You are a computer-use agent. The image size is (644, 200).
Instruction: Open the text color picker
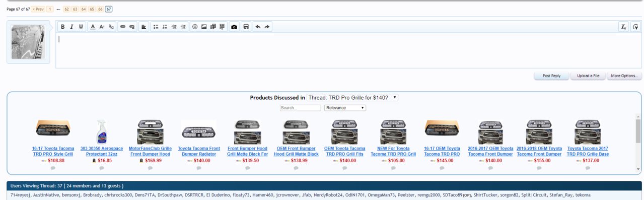pyautogui.click(x=93, y=27)
